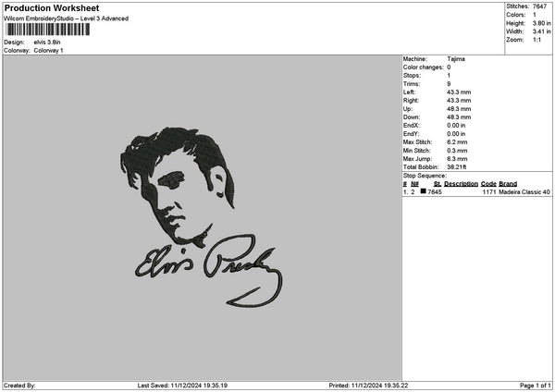Click the 'Printed: 11/12/2024' timestamp
The image size is (555, 392).
pyautogui.click(x=368, y=386)
